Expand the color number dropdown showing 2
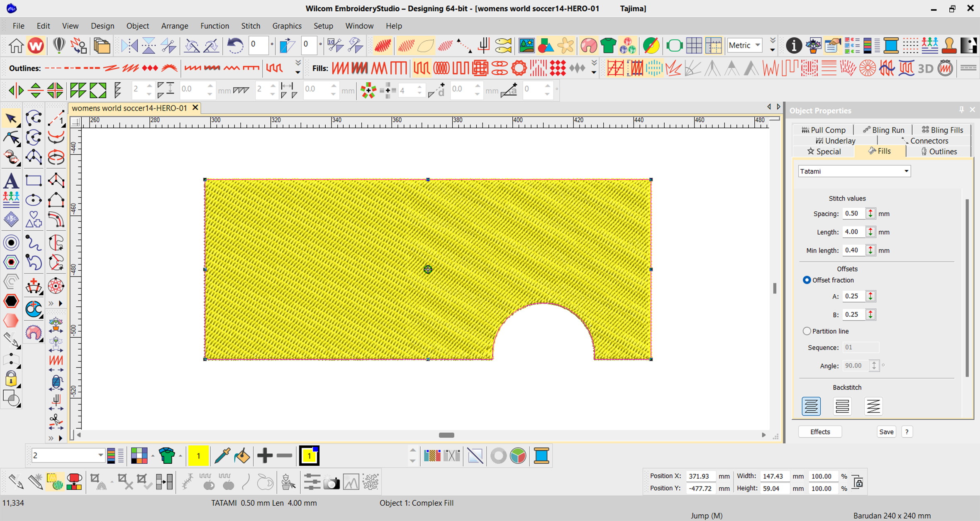 click(100, 455)
